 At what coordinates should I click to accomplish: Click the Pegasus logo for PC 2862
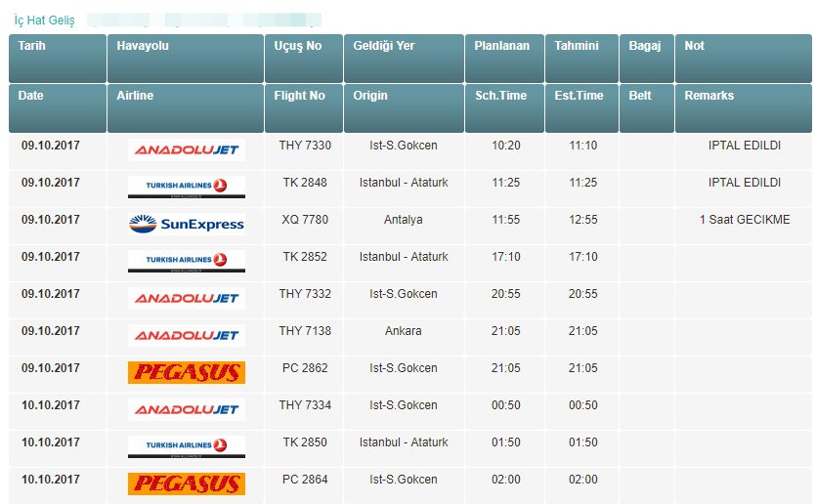tap(187, 373)
